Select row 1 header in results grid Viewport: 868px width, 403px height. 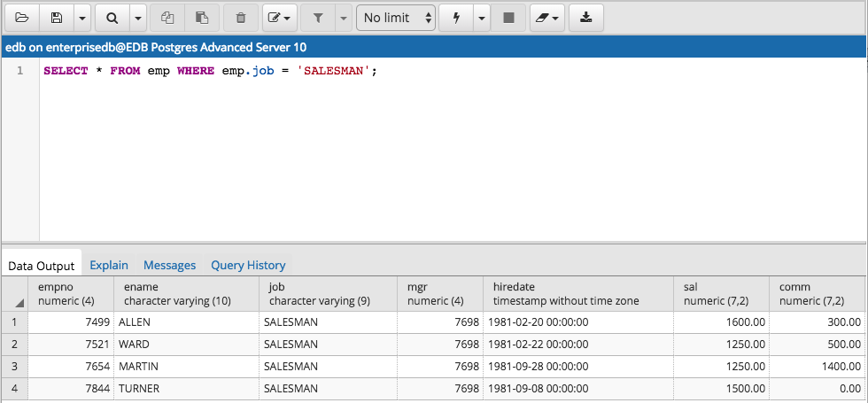(15, 322)
